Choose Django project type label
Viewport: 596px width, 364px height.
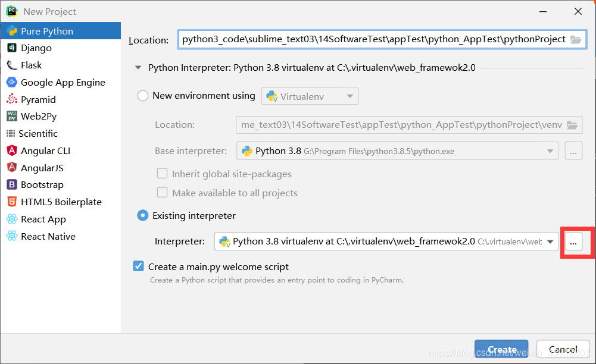pos(36,48)
